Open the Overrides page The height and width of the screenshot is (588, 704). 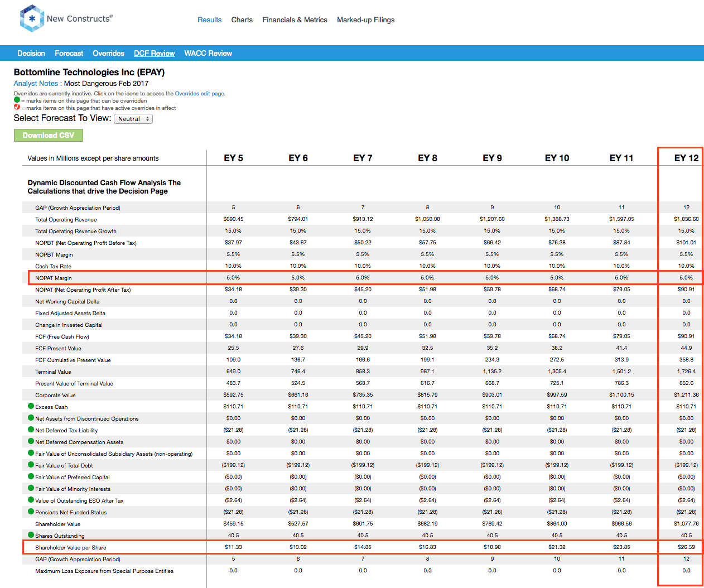109,53
